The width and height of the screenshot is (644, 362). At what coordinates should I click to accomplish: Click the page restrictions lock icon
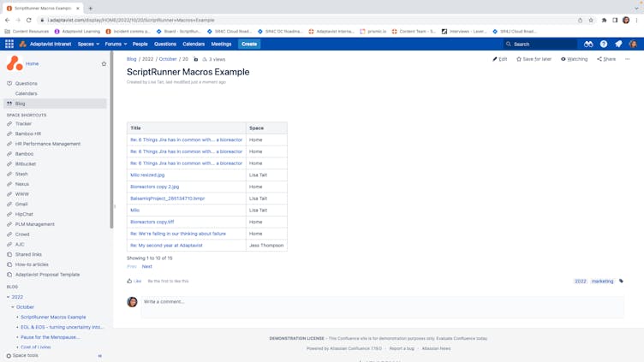coord(196,60)
